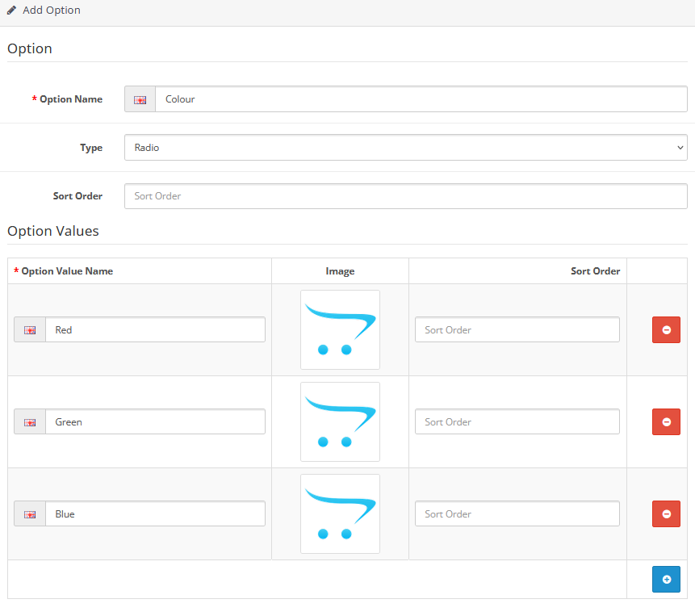Open the Type dropdown showing Radio
The height and width of the screenshot is (616, 695).
click(405, 148)
